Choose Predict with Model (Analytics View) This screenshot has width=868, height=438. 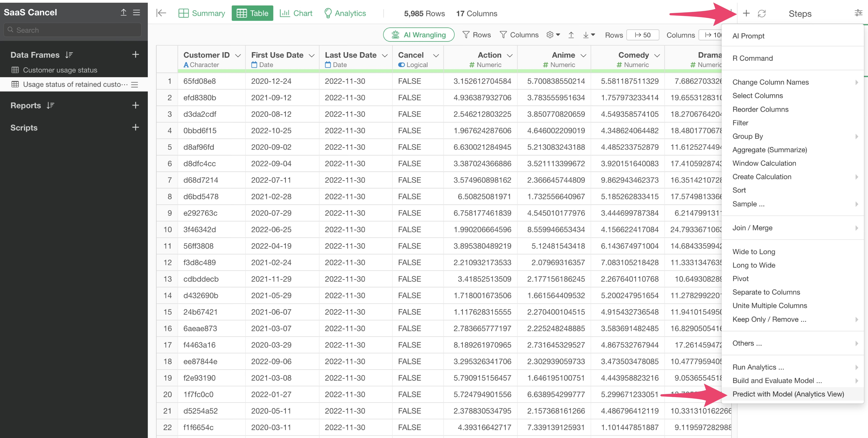pos(788,394)
